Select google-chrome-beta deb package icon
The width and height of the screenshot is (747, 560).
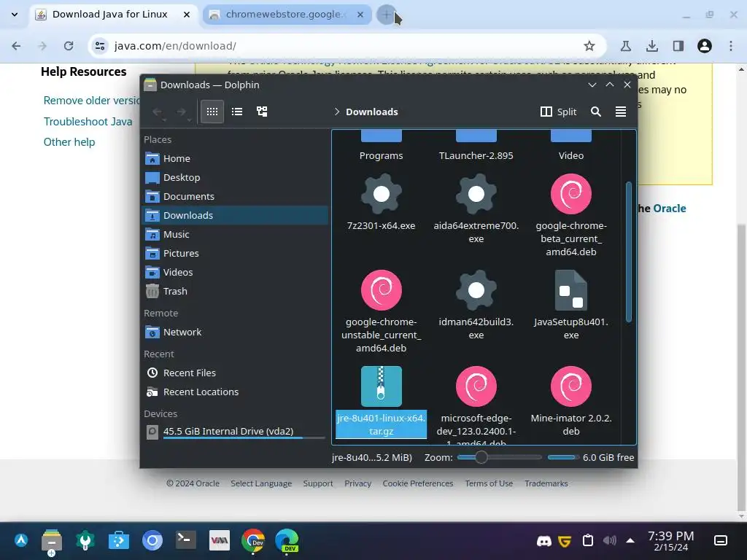point(570,194)
